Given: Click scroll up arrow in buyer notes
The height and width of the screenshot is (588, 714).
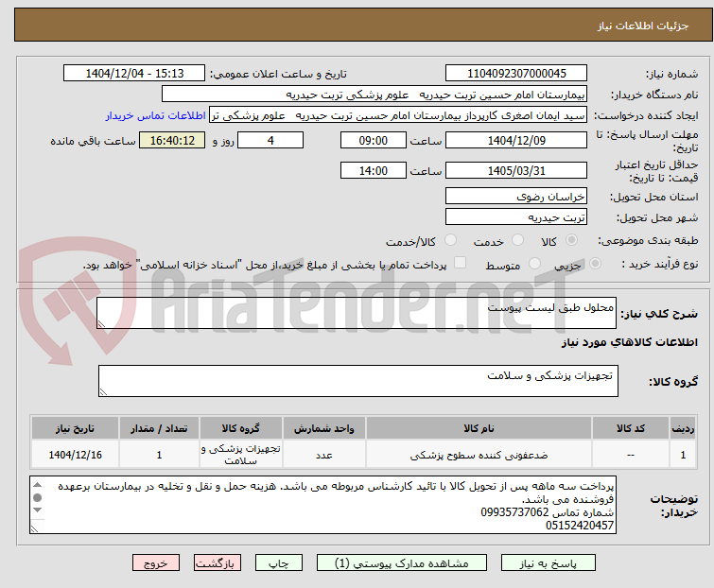Looking at the screenshot, I should tap(38, 485).
